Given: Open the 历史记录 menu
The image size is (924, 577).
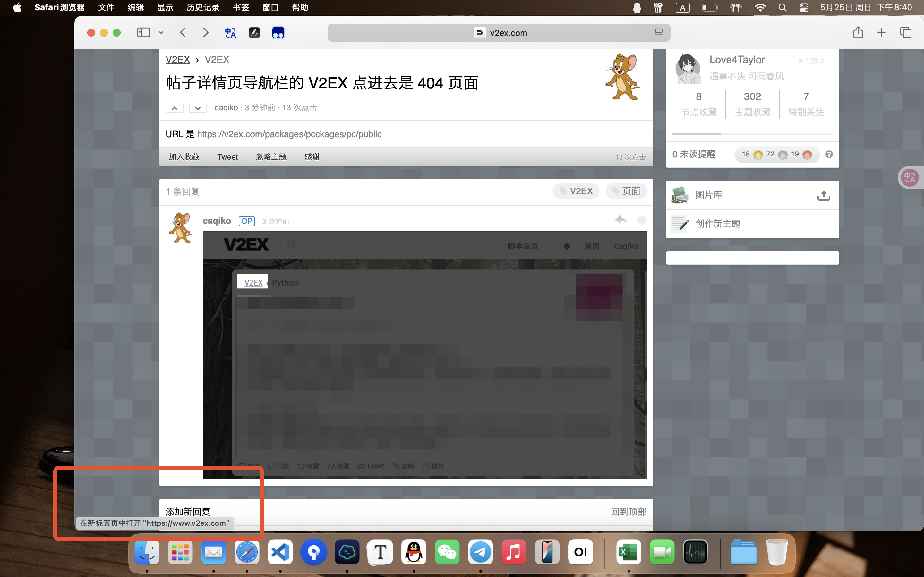Looking at the screenshot, I should (203, 7).
